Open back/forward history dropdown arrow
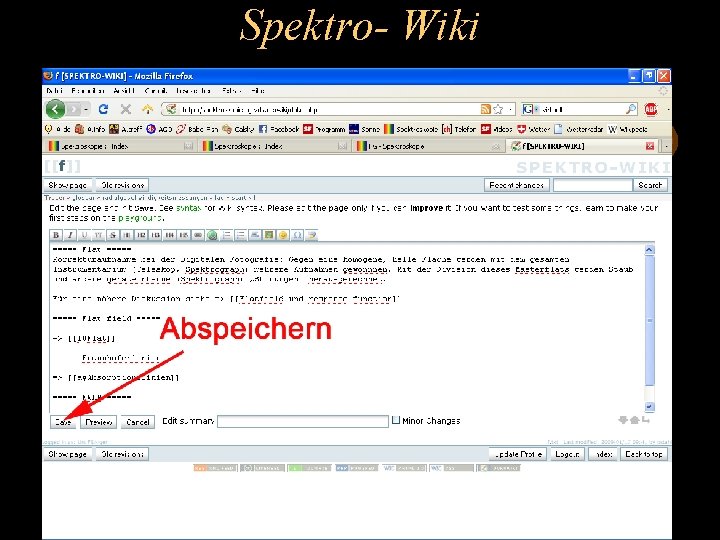The height and width of the screenshot is (540, 720). (x=86, y=110)
